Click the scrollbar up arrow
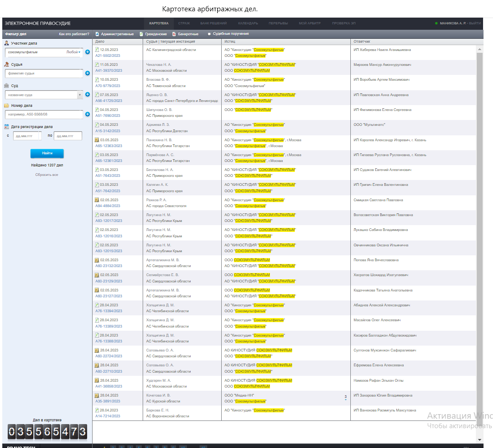493x448 pixels. point(479,49)
